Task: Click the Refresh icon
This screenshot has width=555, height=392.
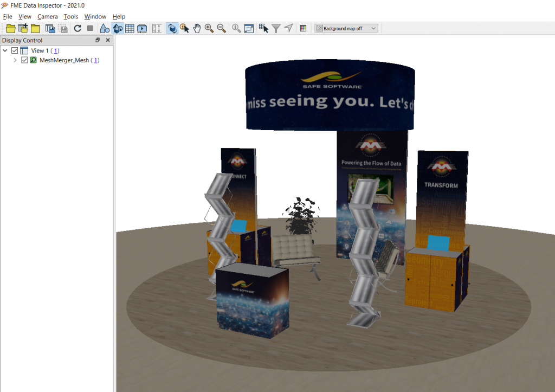Action: (78, 28)
